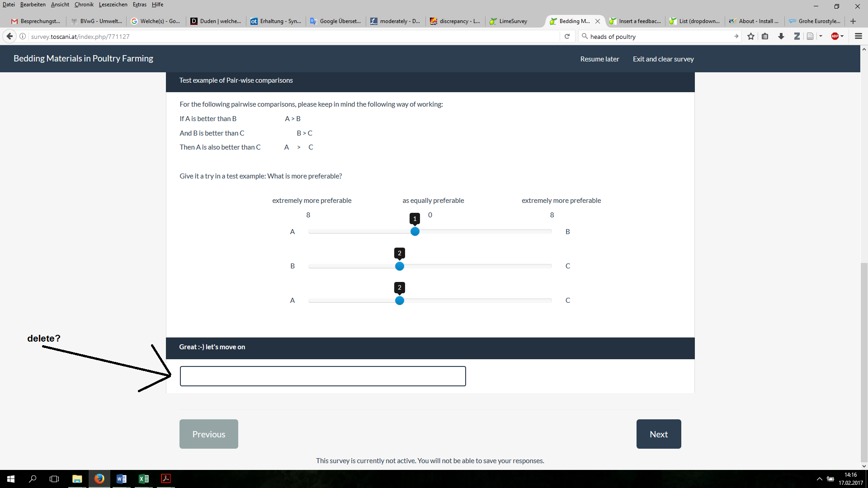
Task: Open a new browser tab
Action: [x=853, y=21]
